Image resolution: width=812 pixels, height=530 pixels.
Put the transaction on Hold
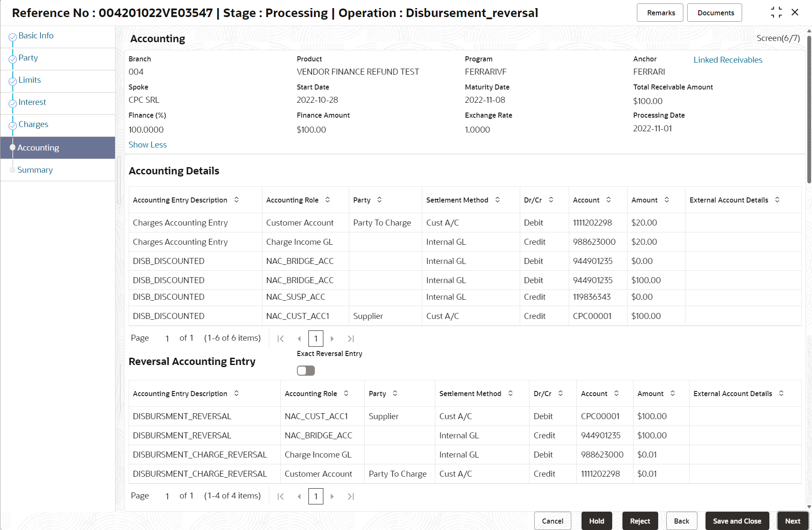(596, 521)
